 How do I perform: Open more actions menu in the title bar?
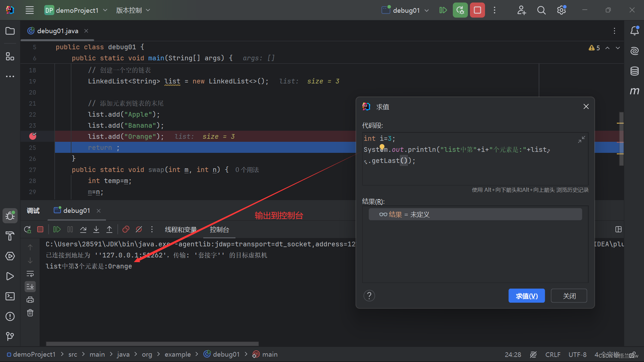coord(494,10)
